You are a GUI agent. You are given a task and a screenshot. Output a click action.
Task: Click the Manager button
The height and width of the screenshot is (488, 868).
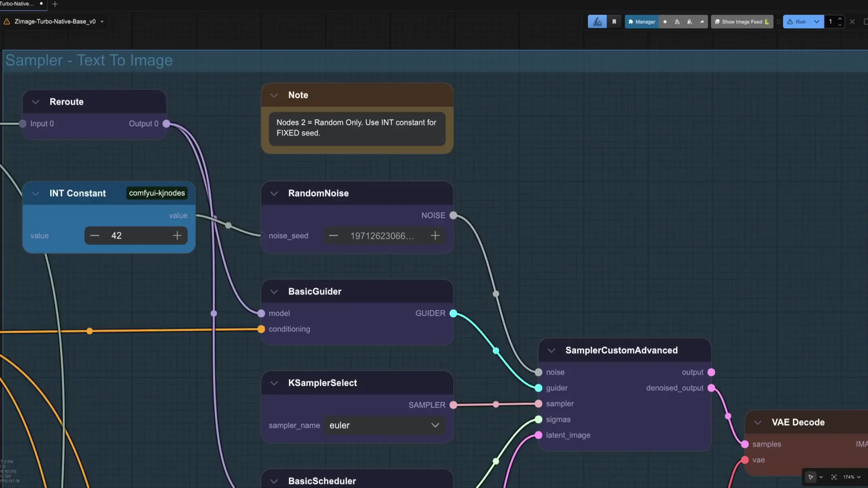point(642,21)
